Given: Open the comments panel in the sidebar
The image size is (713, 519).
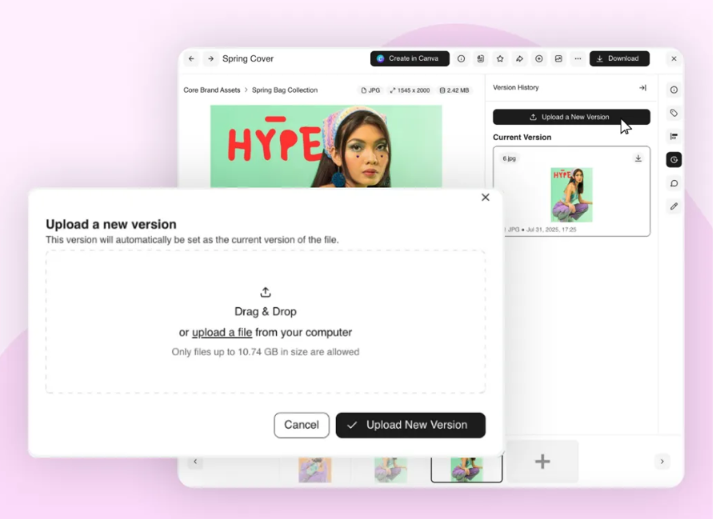Looking at the screenshot, I should pyautogui.click(x=674, y=183).
